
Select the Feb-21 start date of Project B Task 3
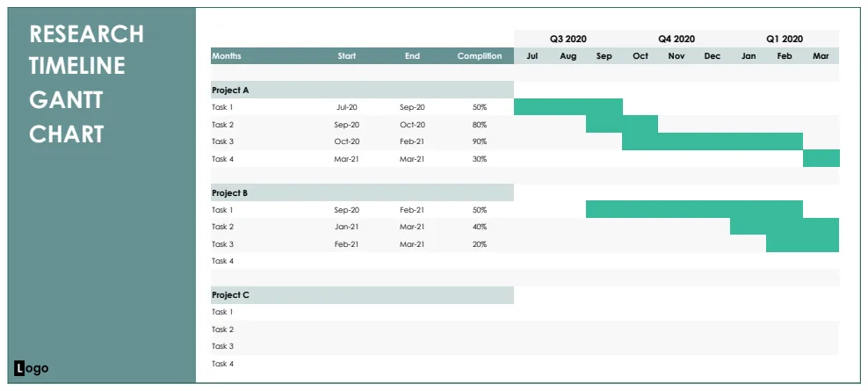pos(346,243)
